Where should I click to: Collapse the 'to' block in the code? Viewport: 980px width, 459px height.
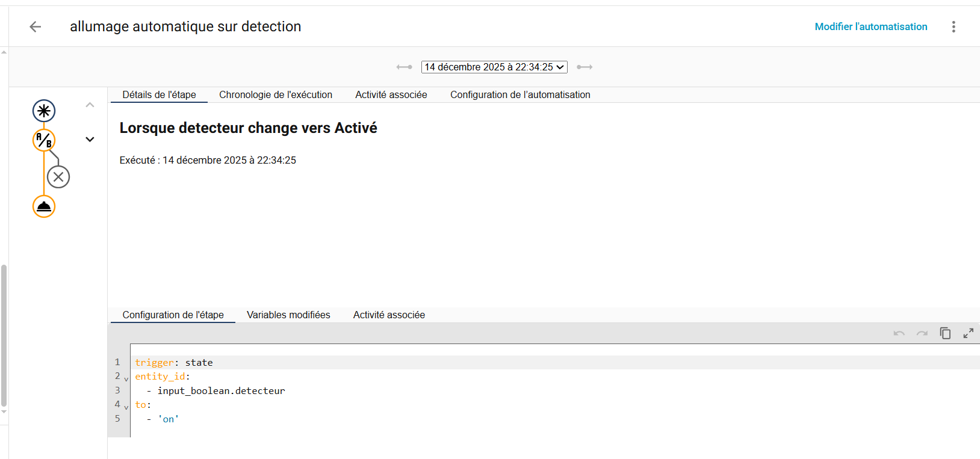126,407
